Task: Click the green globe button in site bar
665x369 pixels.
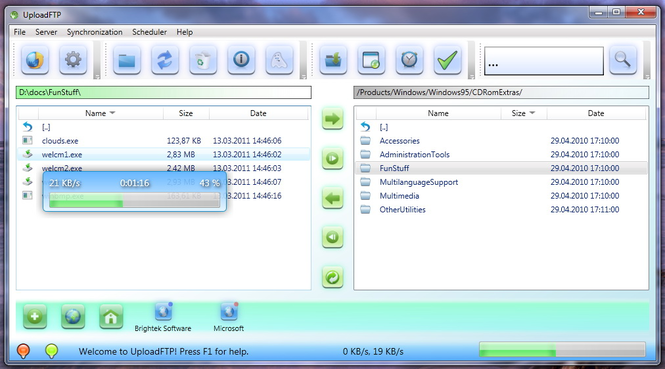Action: point(73,316)
